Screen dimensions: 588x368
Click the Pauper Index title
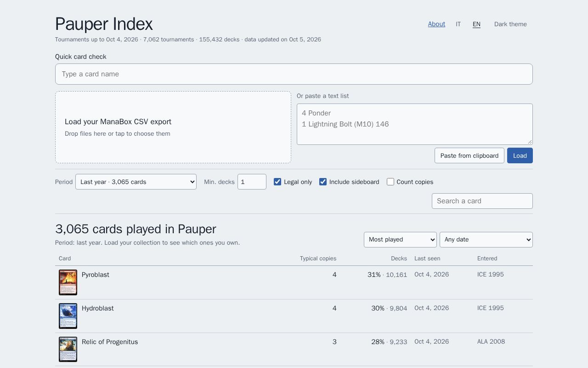click(x=104, y=24)
